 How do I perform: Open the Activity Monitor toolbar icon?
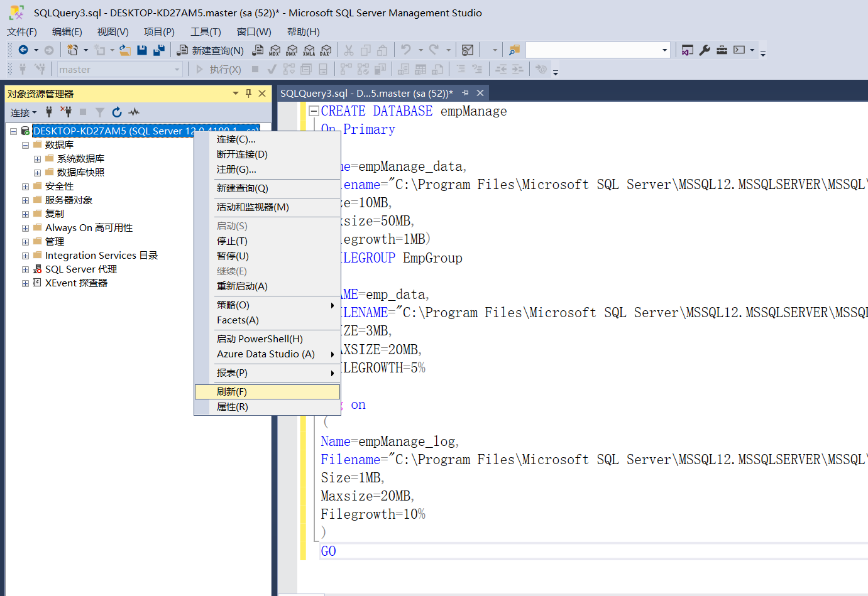(x=468, y=50)
